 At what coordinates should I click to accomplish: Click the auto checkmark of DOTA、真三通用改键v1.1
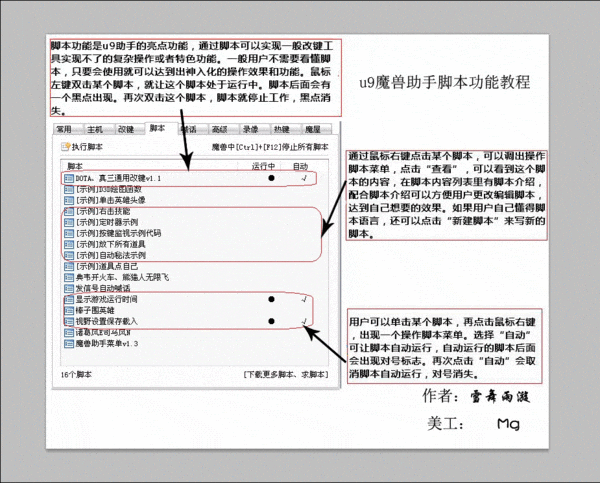[304, 178]
